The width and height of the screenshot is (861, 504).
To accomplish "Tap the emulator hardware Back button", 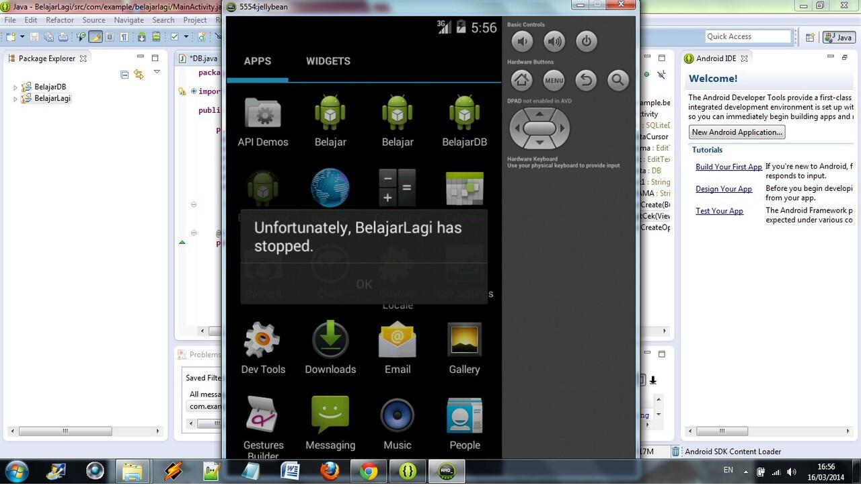I will click(586, 81).
